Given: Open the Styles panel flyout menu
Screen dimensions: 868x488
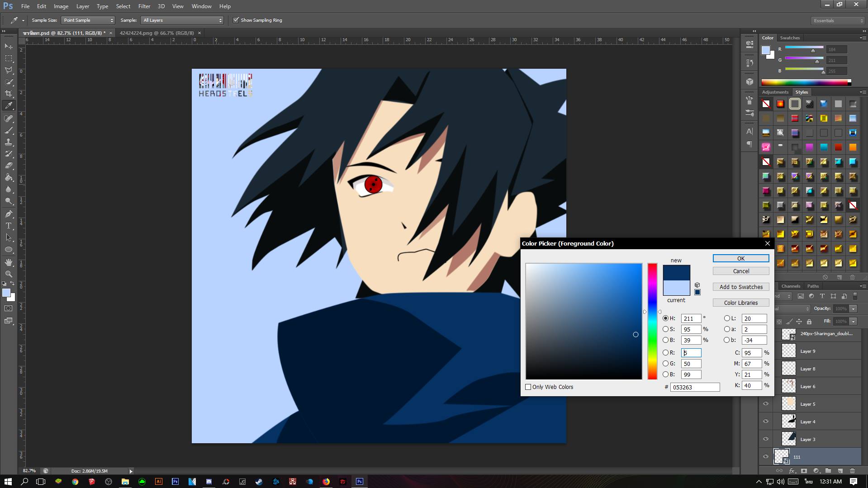Looking at the screenshot, I should coord(862,92).
